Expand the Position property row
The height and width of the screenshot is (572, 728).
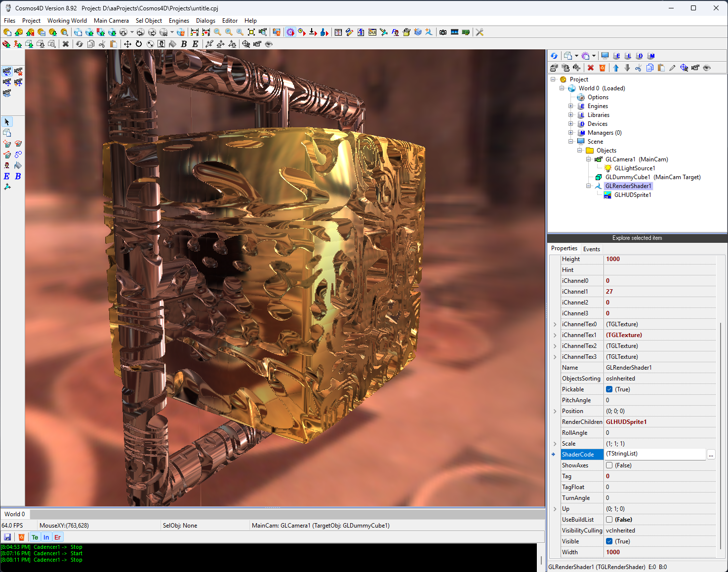coord(555,411)
